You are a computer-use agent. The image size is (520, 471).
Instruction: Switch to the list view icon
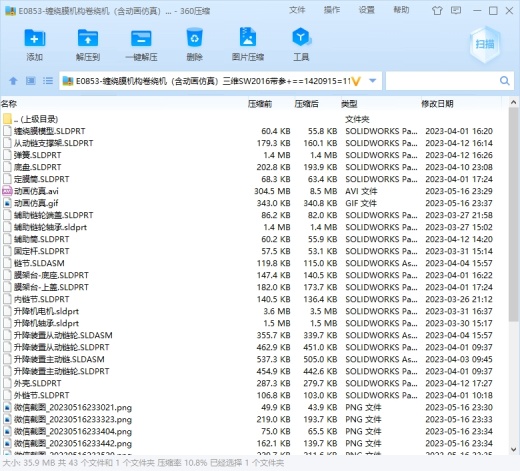pyautogui.click(x=48, y=81)
